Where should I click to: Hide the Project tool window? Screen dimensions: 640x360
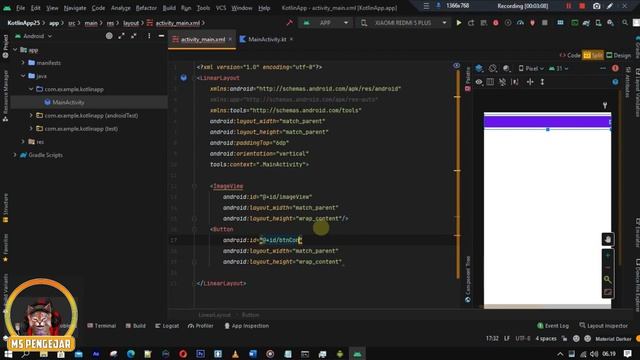[161, 36]
